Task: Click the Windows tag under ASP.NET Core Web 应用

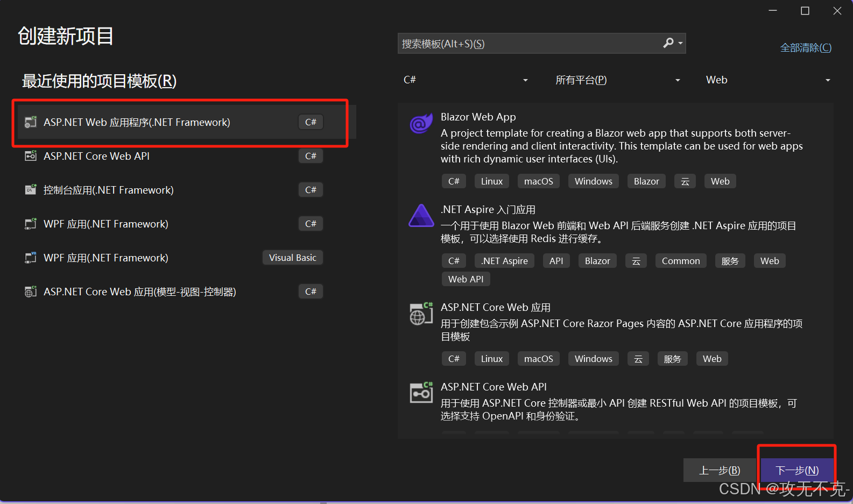Action: click(594, 359)
